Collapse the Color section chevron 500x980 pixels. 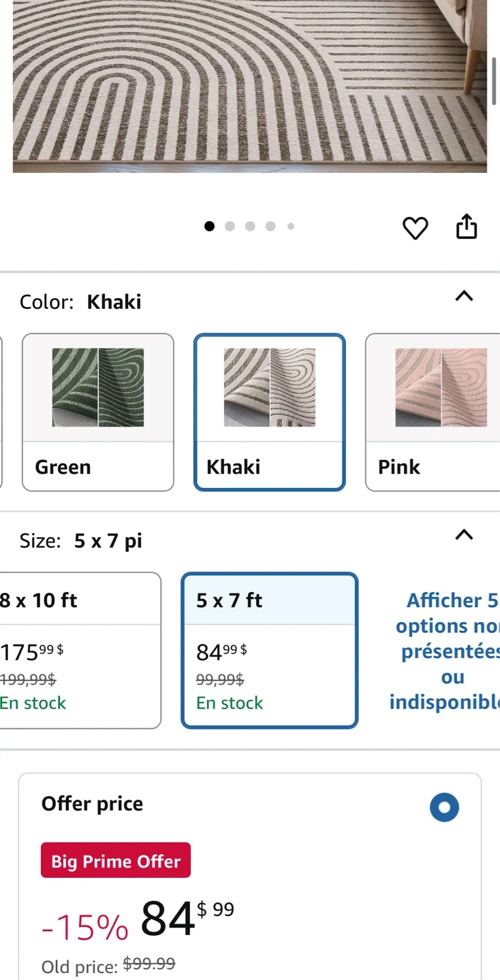[x=464, y=296]
